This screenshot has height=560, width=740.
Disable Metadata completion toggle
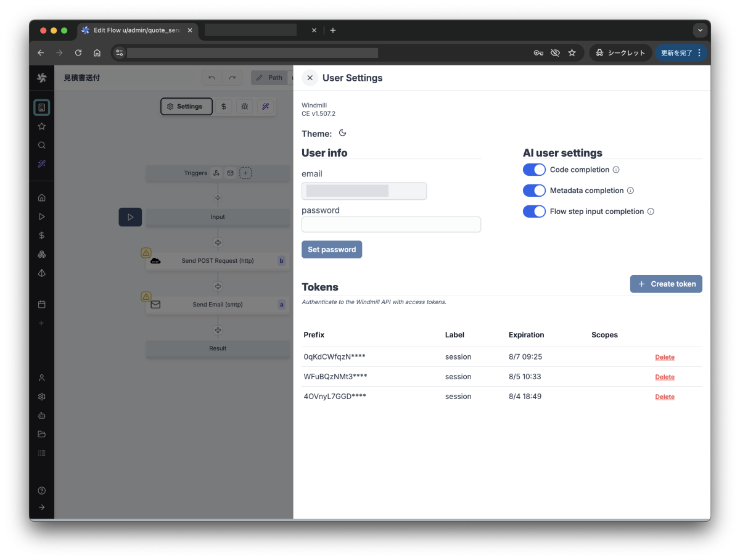pos(534,191)
